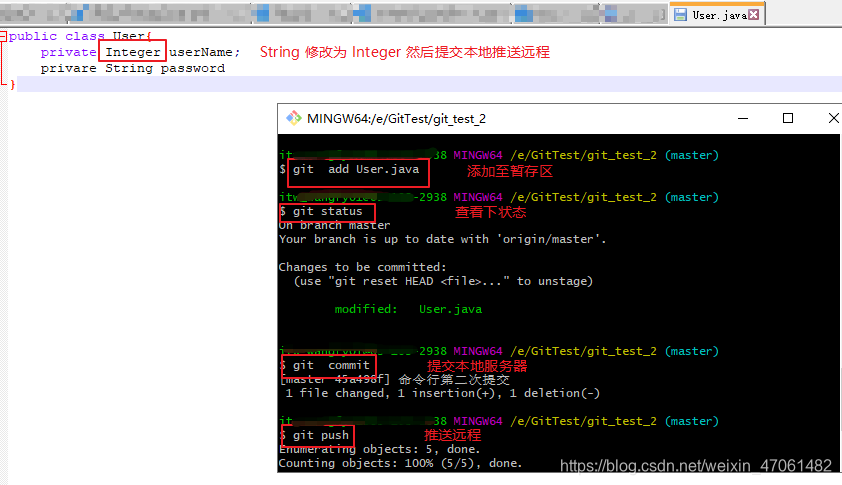Click the MINGW64:/e/GitTest/git_test_2 title text
The height and width of the screenshot is (485, 842).
[x=396, y=119]
